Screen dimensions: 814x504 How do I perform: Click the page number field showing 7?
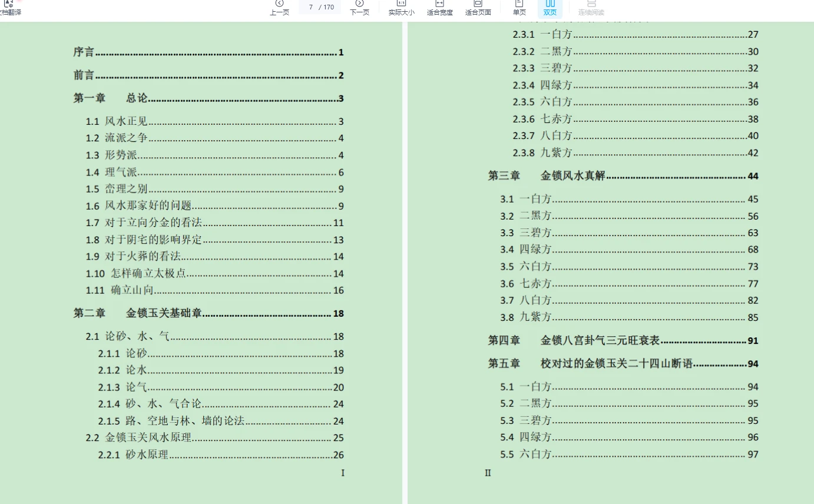(310, 7)
